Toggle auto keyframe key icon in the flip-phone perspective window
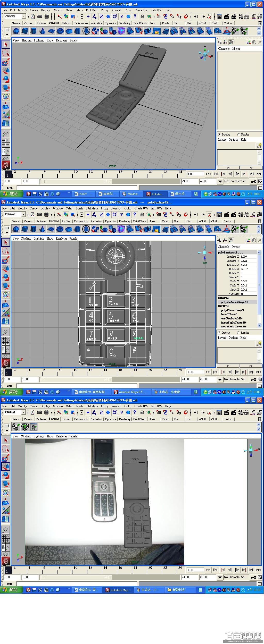 254,181
